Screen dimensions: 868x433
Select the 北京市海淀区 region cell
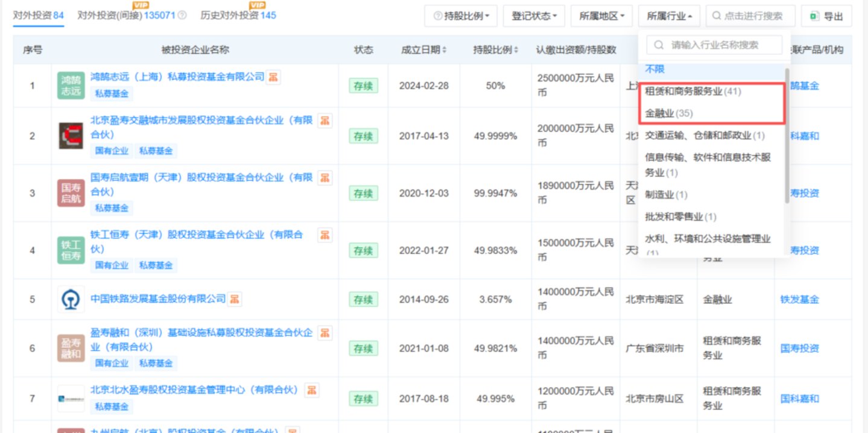pyautogui.click(x=654, y=299)
